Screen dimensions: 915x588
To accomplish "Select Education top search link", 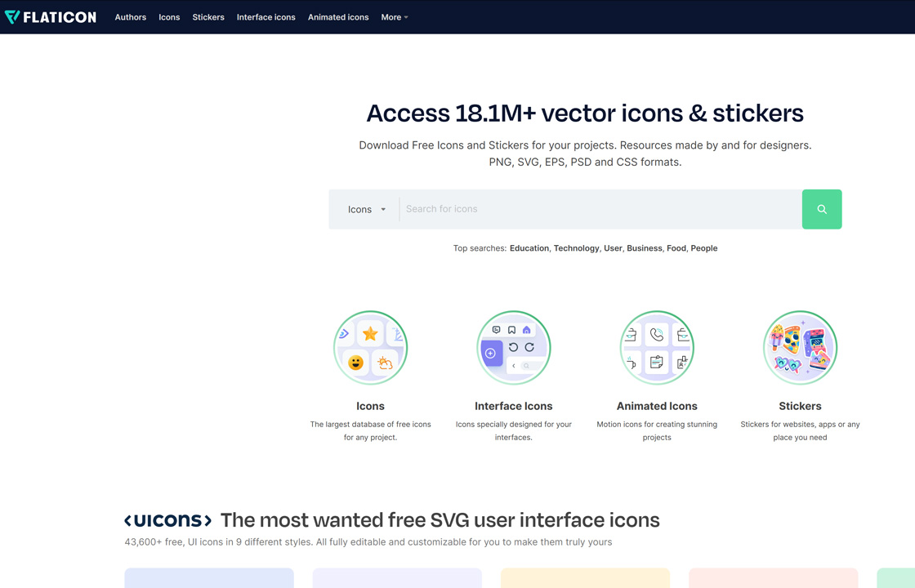I will (529, 248).
